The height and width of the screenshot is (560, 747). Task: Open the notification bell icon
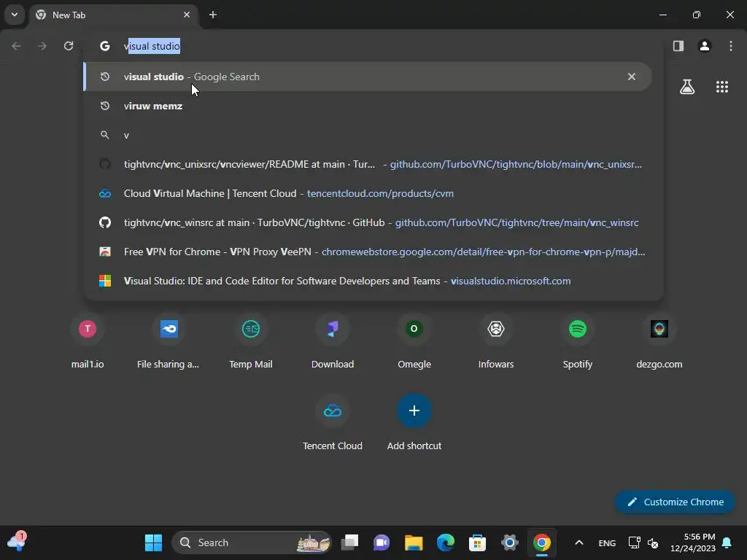727,542
